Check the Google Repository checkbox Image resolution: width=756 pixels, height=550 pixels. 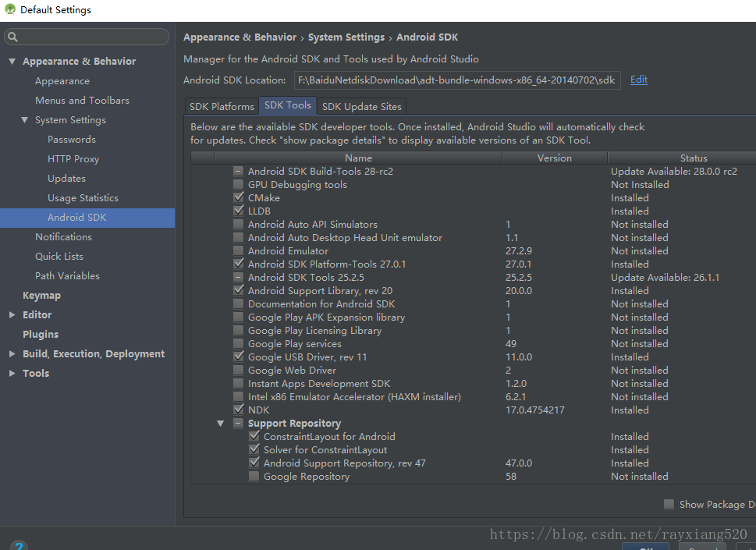click(254, 476)
